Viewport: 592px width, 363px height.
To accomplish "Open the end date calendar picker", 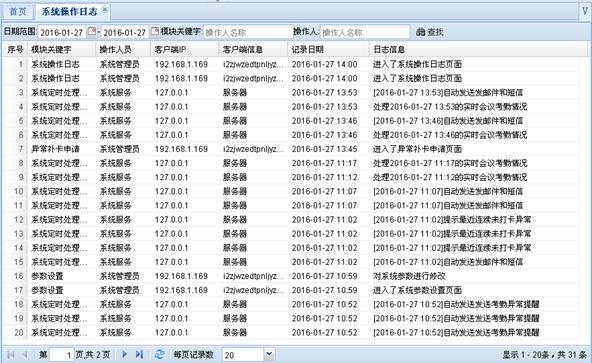I will pyautogui.click(x=155, y=32).
